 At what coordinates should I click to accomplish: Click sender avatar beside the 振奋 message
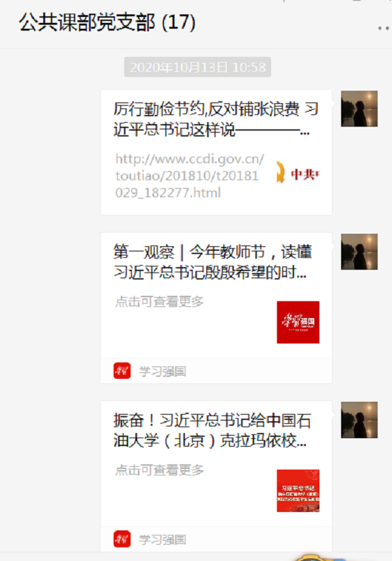coord(359,420)
